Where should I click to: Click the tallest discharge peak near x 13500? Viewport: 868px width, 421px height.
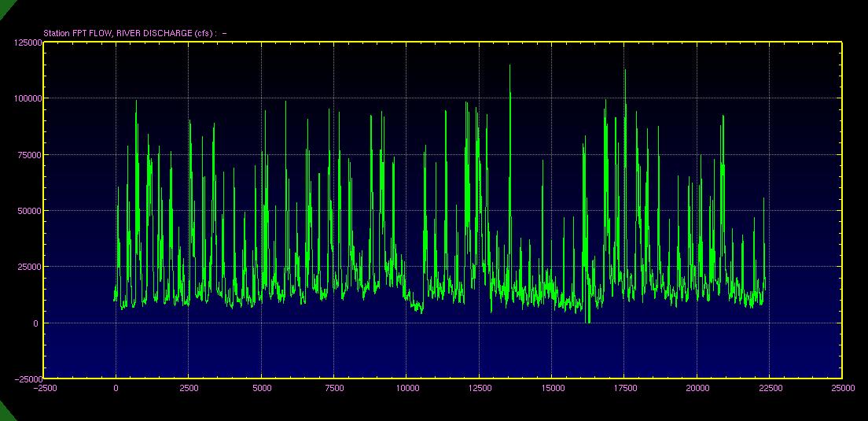click(x=509, y=66)
